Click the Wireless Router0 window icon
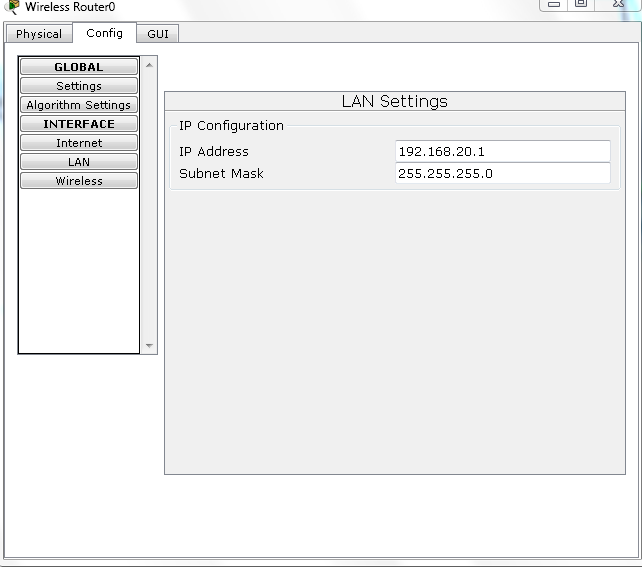 [x=13, y=6]
